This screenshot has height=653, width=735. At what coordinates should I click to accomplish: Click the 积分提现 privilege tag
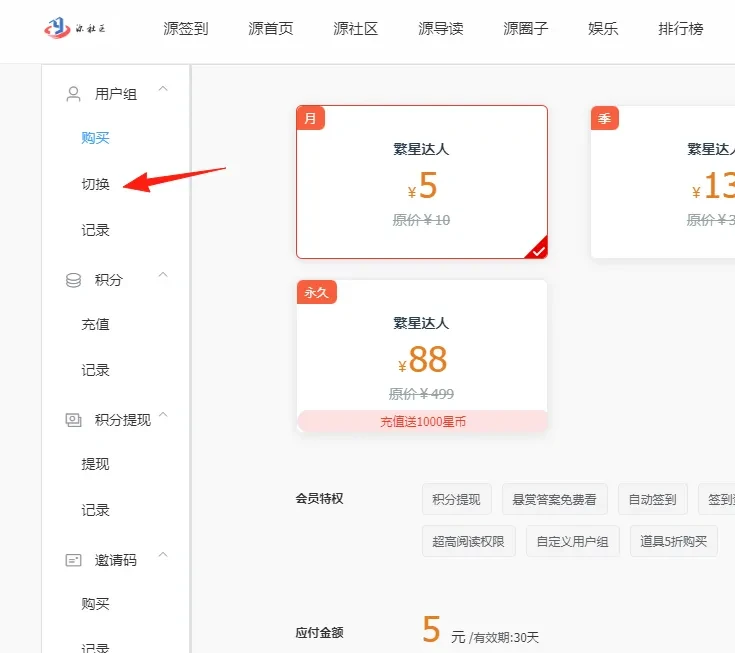click(x=456, y=500)
